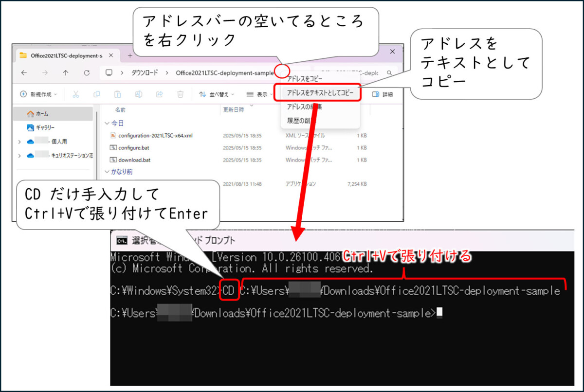
Task: Click the PC monitor icon in the address bar
Action: [x=109, y=73]
